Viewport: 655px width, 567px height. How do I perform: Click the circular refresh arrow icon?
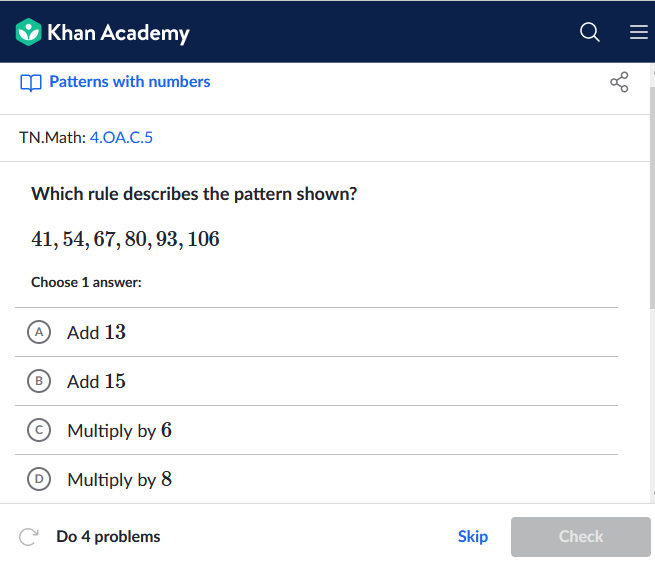pyautogui.click(x=29, y=537)
